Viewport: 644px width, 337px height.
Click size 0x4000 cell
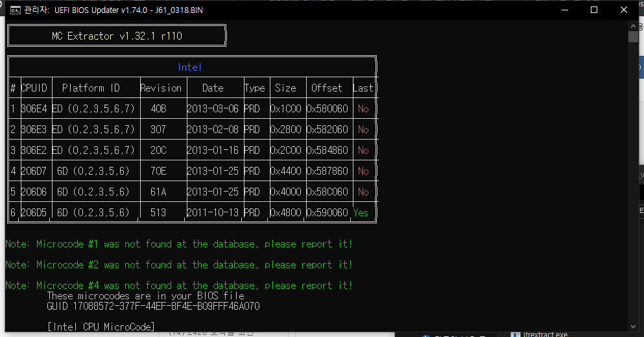286,192
